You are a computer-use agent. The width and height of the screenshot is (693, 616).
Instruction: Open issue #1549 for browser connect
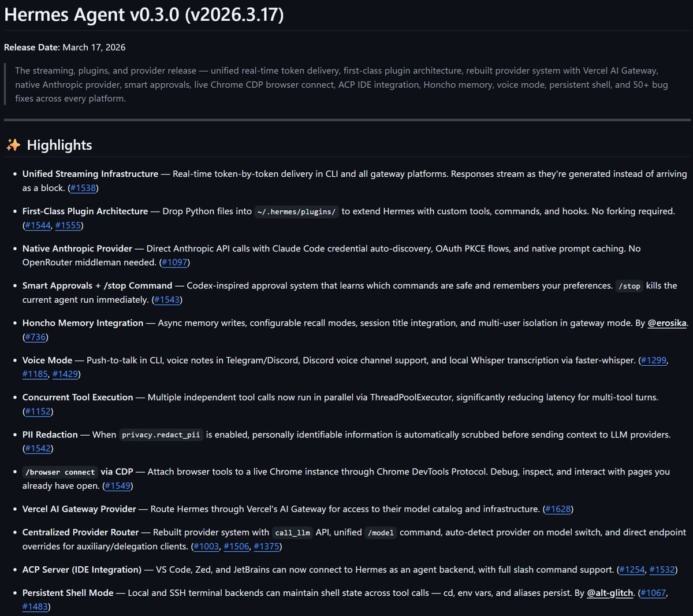(118, 486)
